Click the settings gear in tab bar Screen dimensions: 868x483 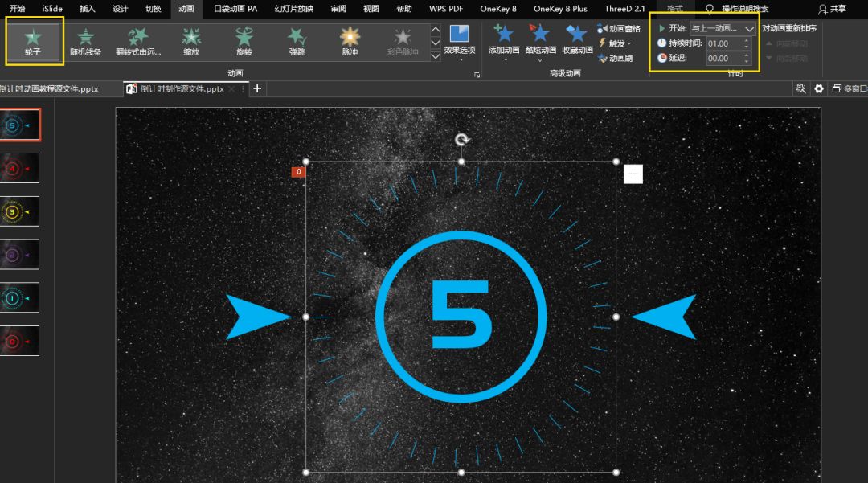[819, 88]
